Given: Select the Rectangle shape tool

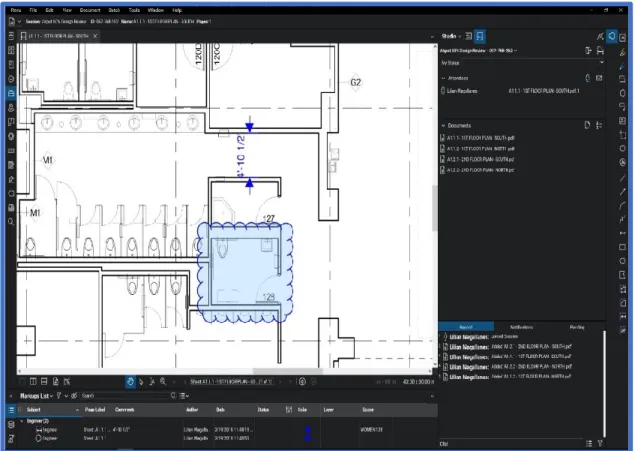Looking at the screenshot, I should tap(622, 247).
